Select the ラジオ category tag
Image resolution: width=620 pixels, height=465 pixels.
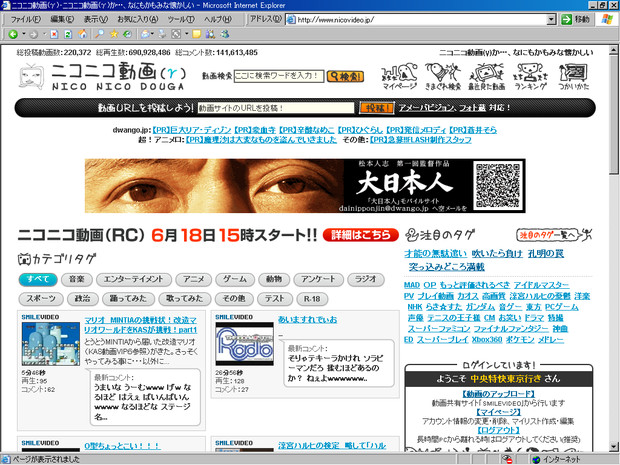coord(366,280)
